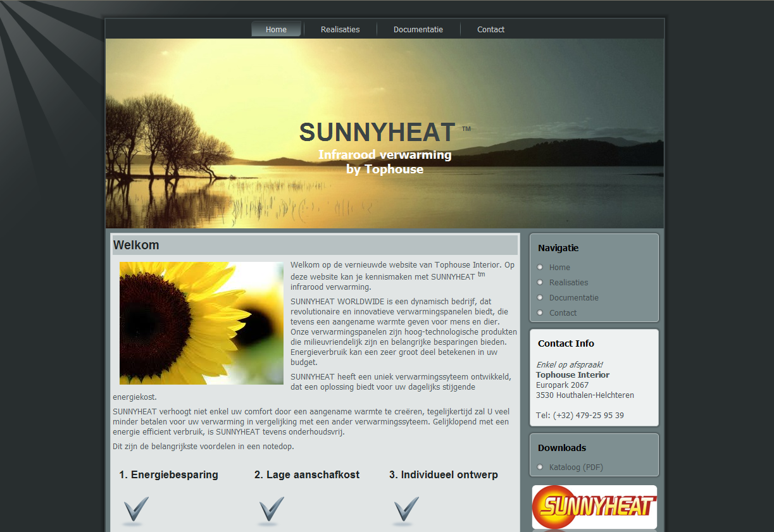Viewport: 774px width, 532px height.
Task: Click the checkmark icon under Lage aanschafkost
Action: click(271, 511)
